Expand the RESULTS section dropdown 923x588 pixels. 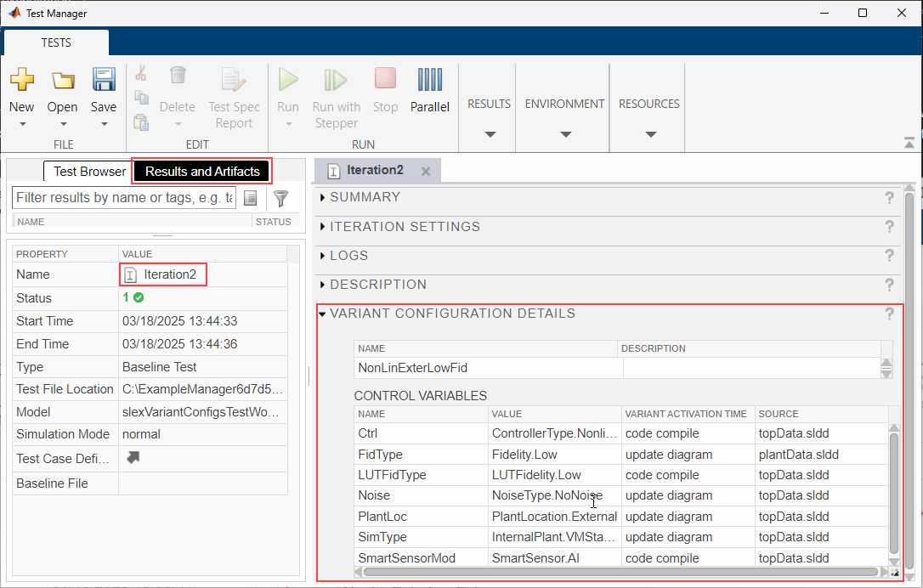pyautogui.click(x=490, y=134)
